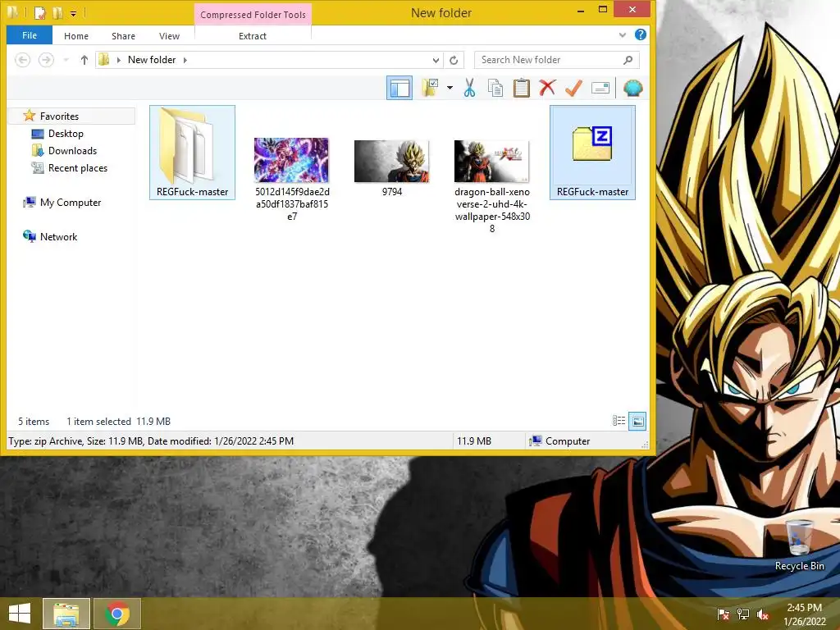Click the scissors Cut icon
840x630 pixels.
pos(469,88)
